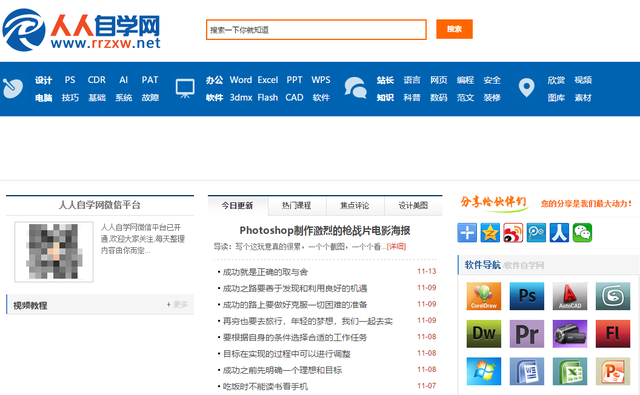Share to WeChat icon
Viewport: 640px width, 395px height.
[x=582, y=233]
